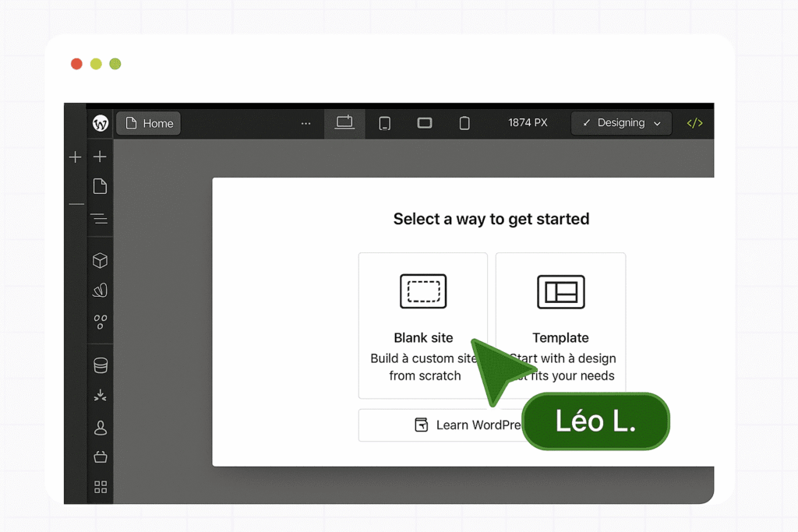Click the three-circles variables icon
This screenshot has height=532, width=798.
click(x=100, y=321)
